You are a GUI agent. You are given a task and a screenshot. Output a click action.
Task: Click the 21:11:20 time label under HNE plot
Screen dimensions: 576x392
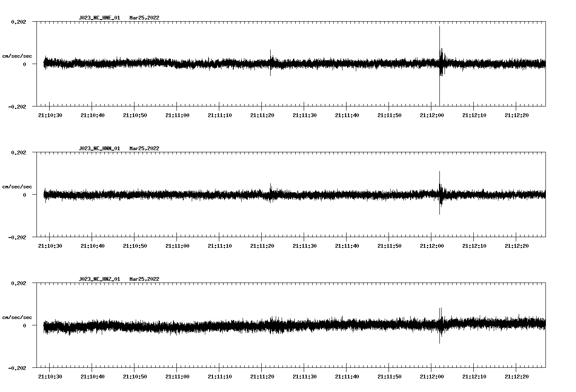point(262,115)
